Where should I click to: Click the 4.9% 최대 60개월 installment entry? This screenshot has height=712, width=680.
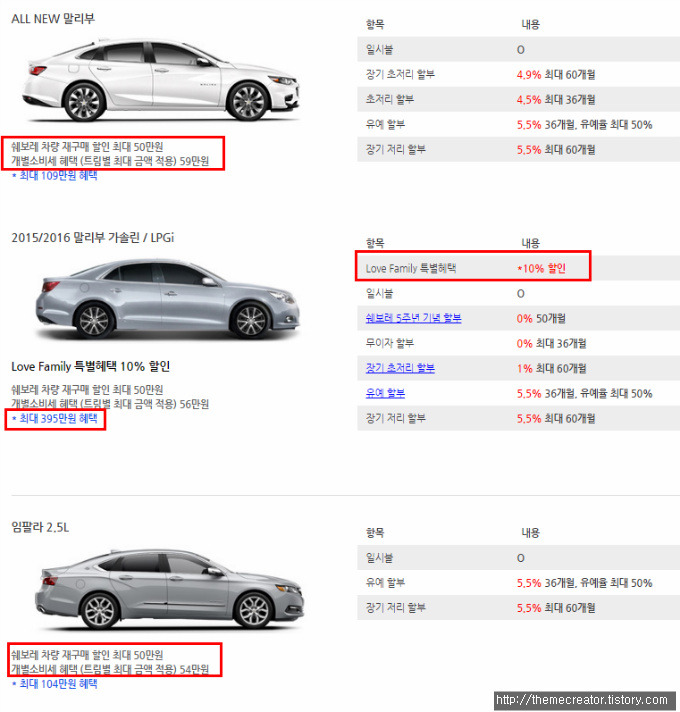(556, 74)
